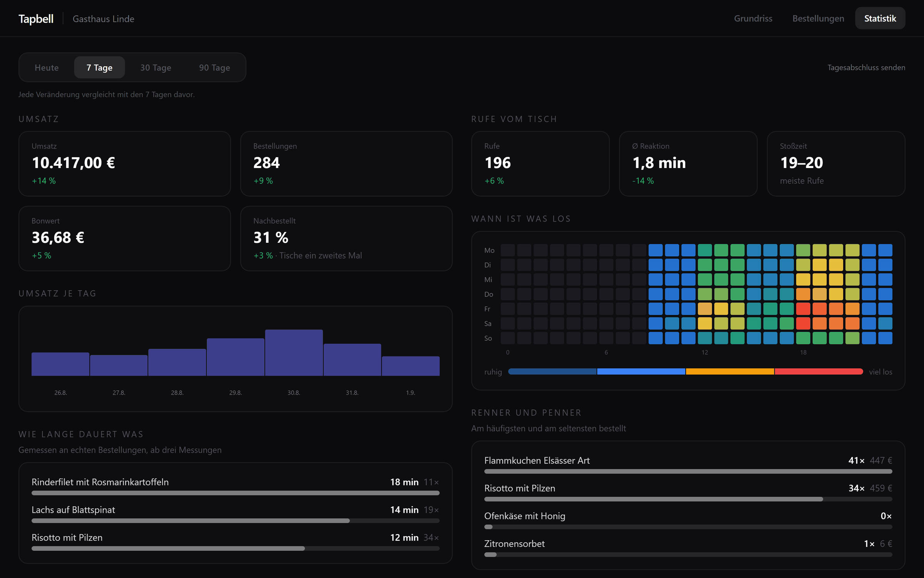Select the Flammkuchen Elsässer Art row
This screenshot has width=924, height=578.
688,465
